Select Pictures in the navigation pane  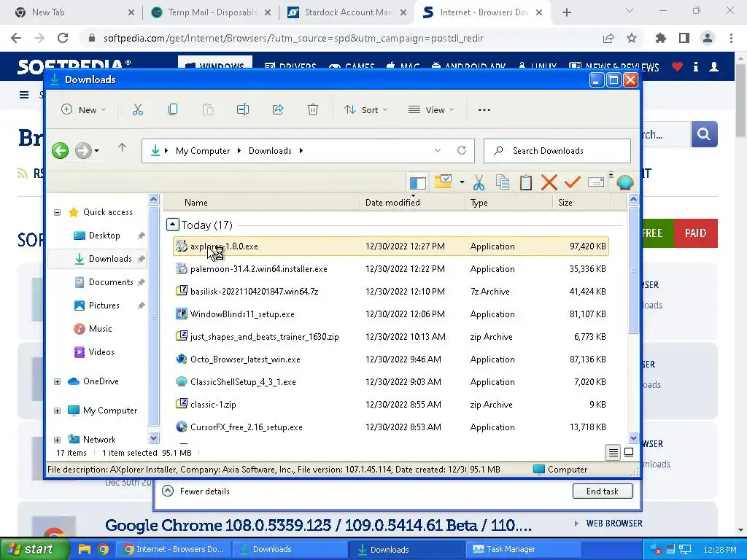(97, 306)
